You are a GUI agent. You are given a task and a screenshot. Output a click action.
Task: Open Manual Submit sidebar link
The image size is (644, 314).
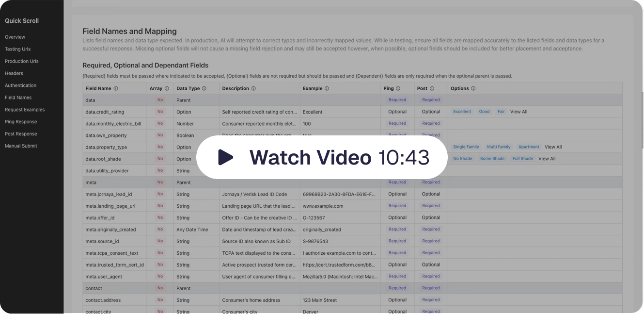21,146
